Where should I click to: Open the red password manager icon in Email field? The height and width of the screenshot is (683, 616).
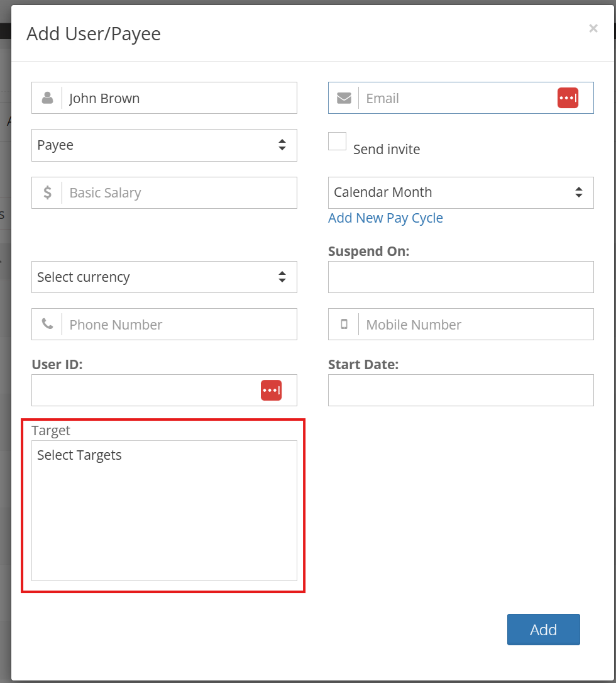coord(568,98)
